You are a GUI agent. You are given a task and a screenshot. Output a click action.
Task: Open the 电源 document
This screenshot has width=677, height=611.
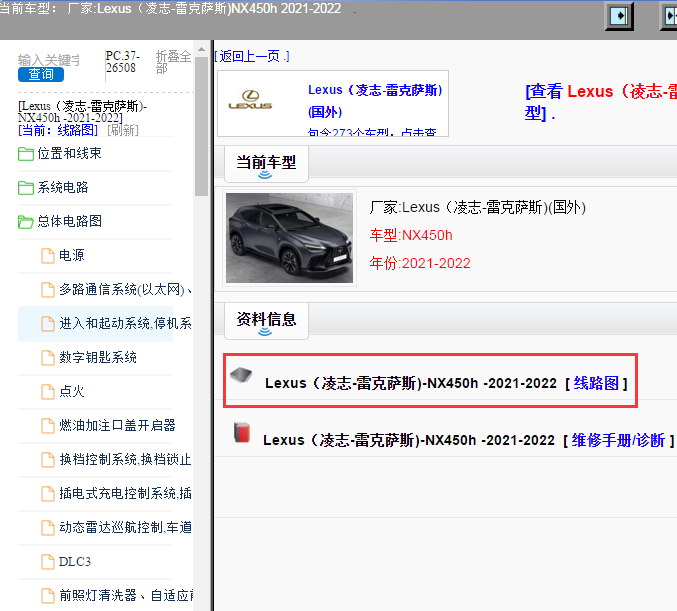[x=72, y=255]
